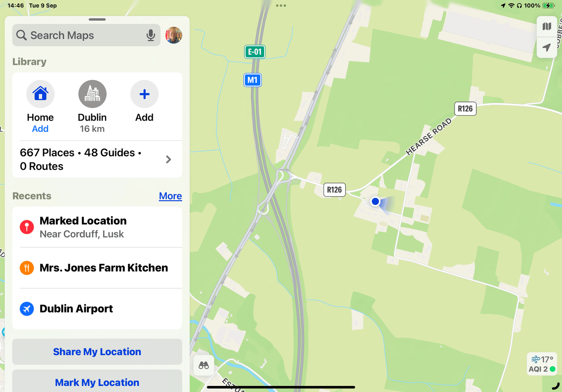This screenshot has height=392, width=562.
Task: Choose Dublin Airport from Recents
Action: 97,309
